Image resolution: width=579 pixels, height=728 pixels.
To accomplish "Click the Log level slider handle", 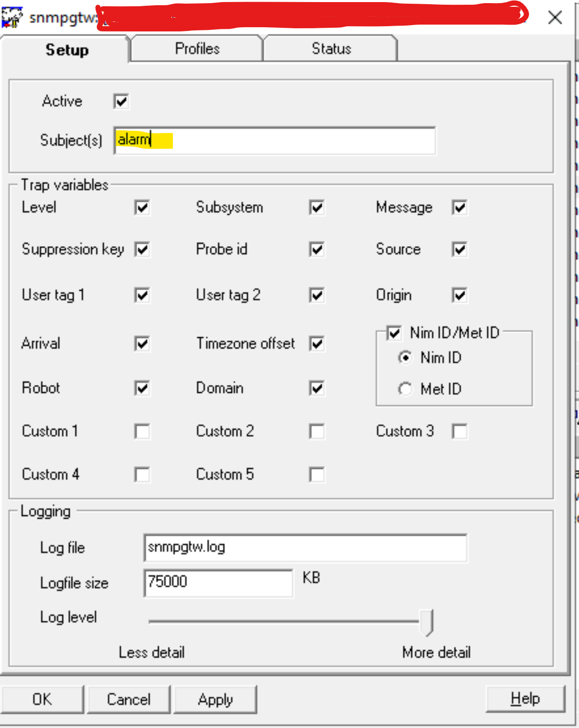I will click(427, 622).
